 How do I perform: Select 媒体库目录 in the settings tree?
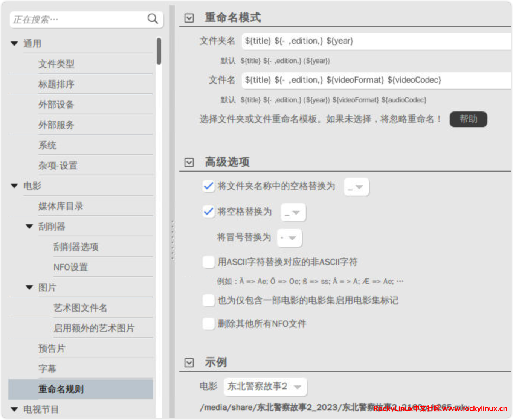click(x=61, y=206)
